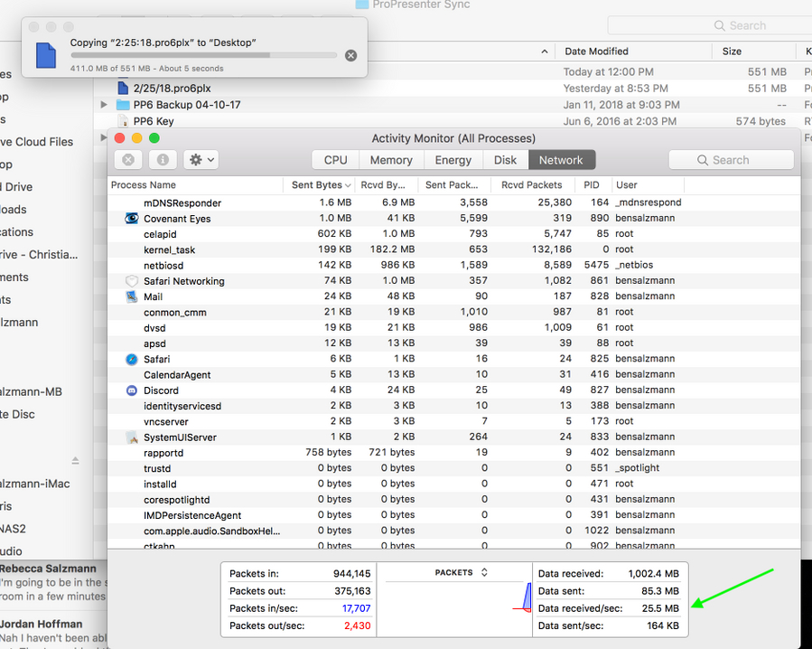Select the identityservicesd process

[453, 405]
